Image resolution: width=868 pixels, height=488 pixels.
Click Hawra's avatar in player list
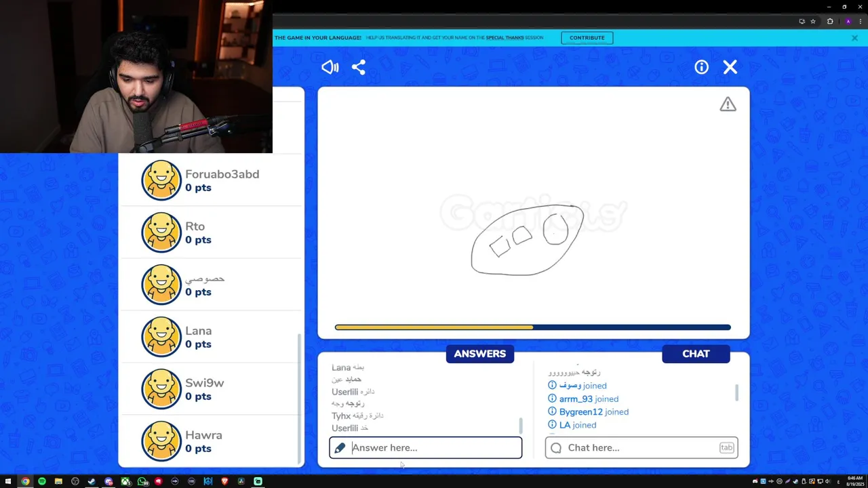[161, 441]
